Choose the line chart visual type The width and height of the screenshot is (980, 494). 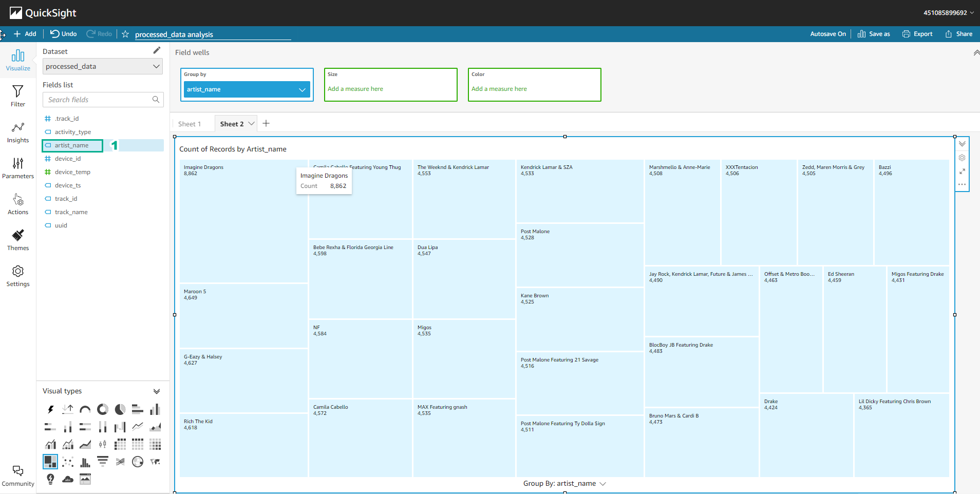138,427
